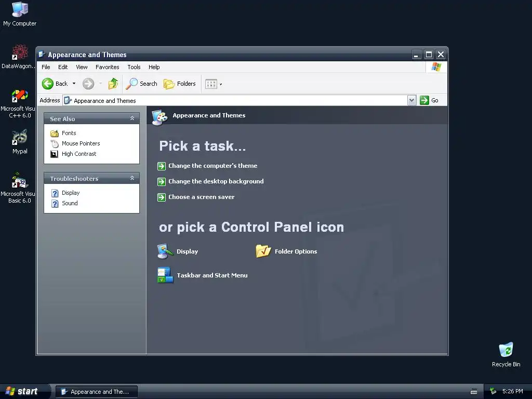Click the Start button
The image size is (532, 399).
pyautogui.click(x=24, y=392)
